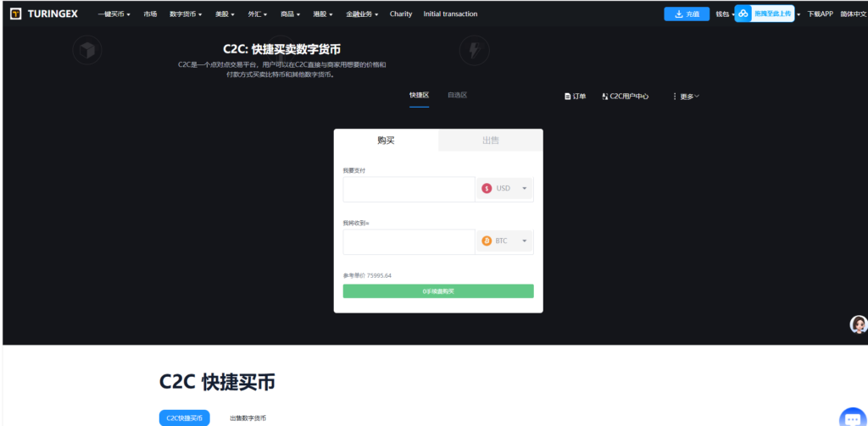
Task: Click the 我将收到≈ label
Action: tap(356, 223)
